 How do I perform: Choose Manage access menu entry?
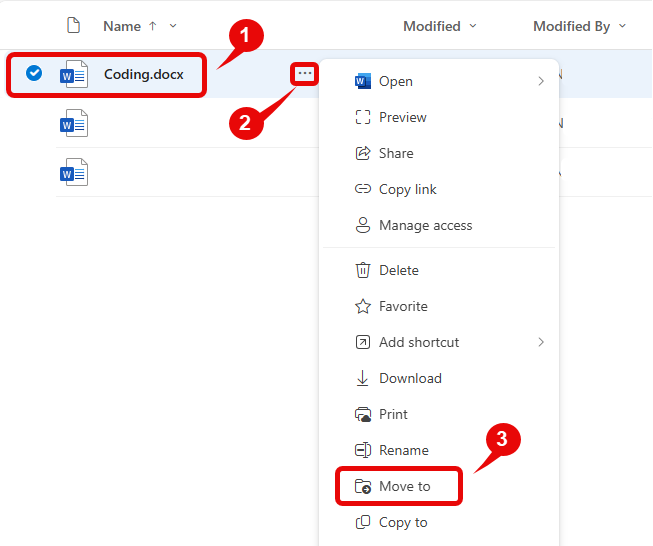point(425,225)
